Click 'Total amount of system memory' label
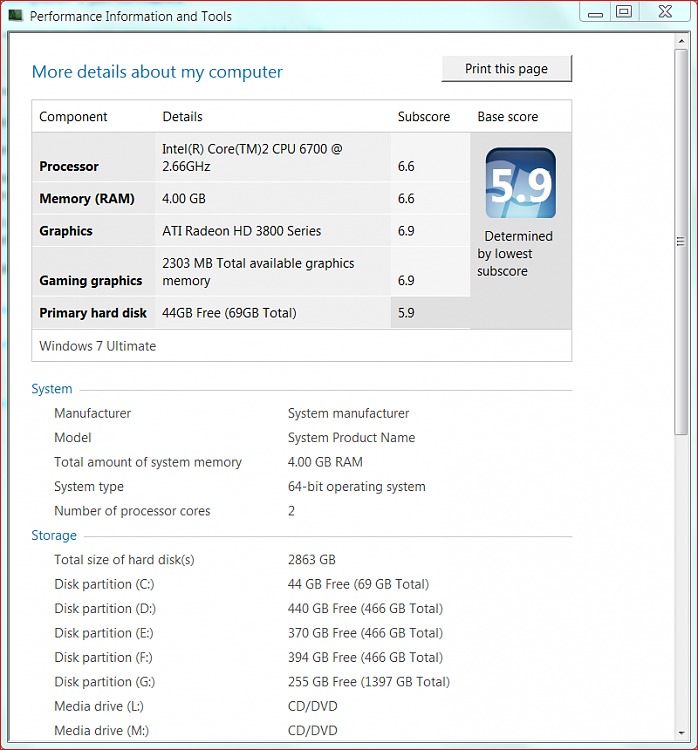698x750 pixels. point(148,462)
